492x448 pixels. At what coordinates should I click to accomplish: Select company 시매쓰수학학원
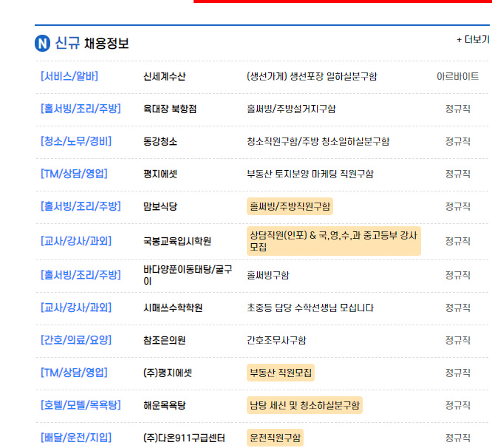tap(173, 308)
